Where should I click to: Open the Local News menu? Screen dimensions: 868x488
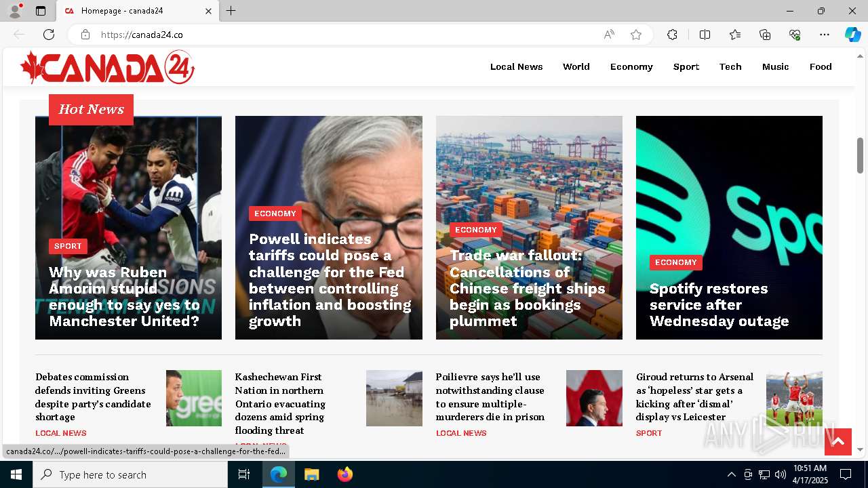(516, 66)
